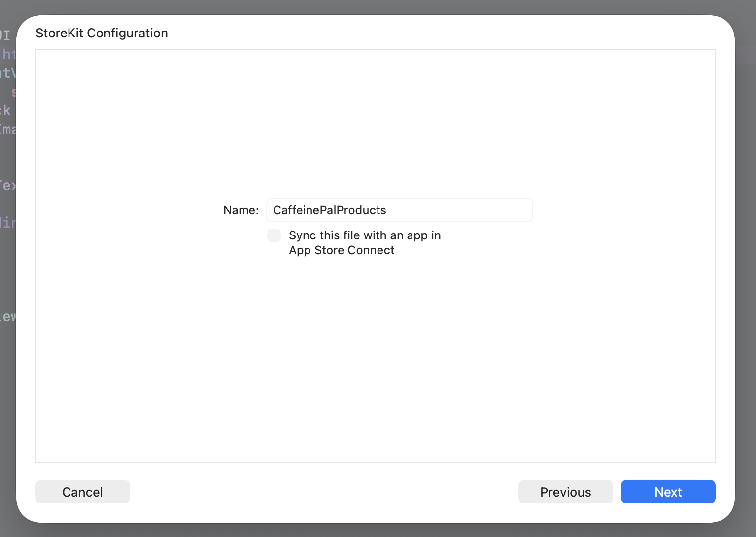Click the word 'Previous' on the gray button
756x537 pixels.
[x=565, y=492]
